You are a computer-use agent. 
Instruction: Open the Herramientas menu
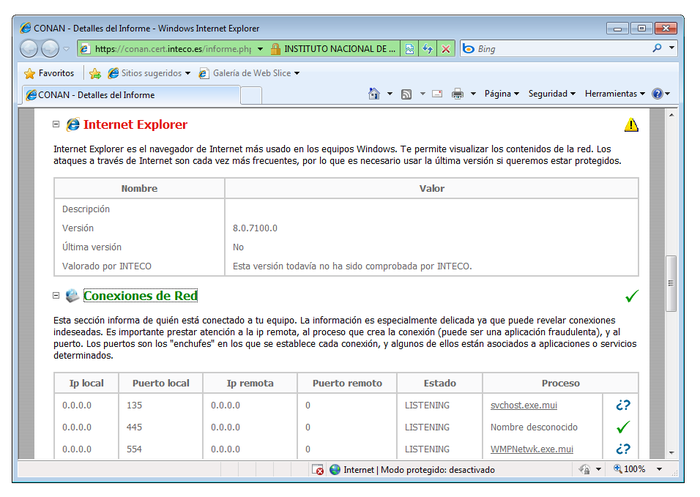[x=615, y=94]
